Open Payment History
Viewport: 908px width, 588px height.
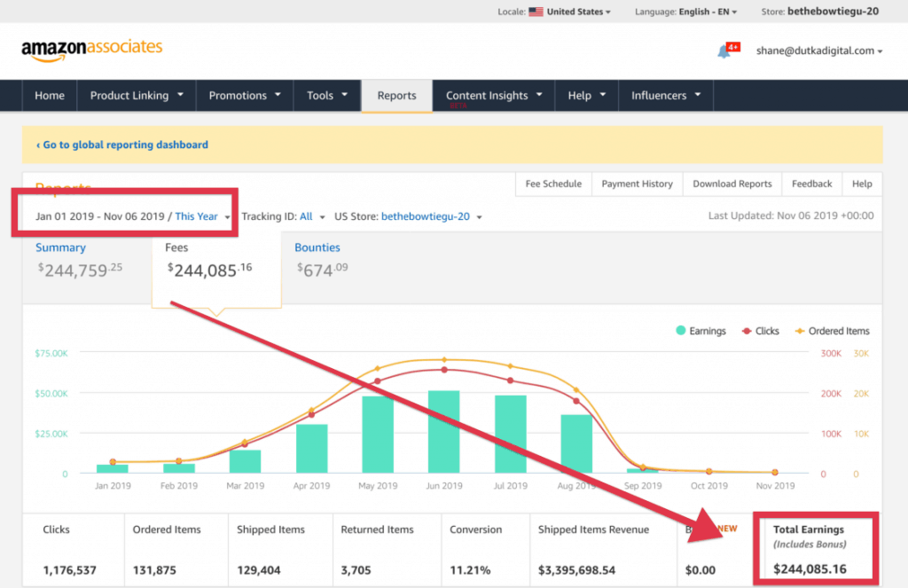coord(637,184)
